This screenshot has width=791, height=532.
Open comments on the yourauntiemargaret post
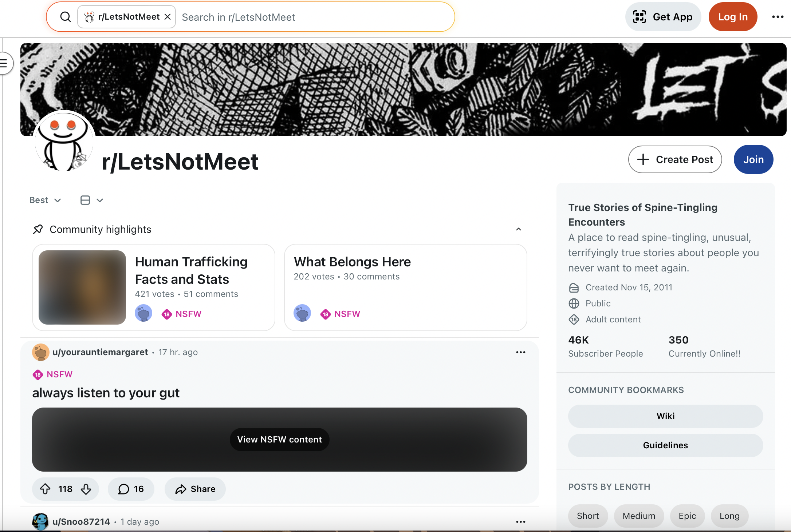tap(131, 489)
